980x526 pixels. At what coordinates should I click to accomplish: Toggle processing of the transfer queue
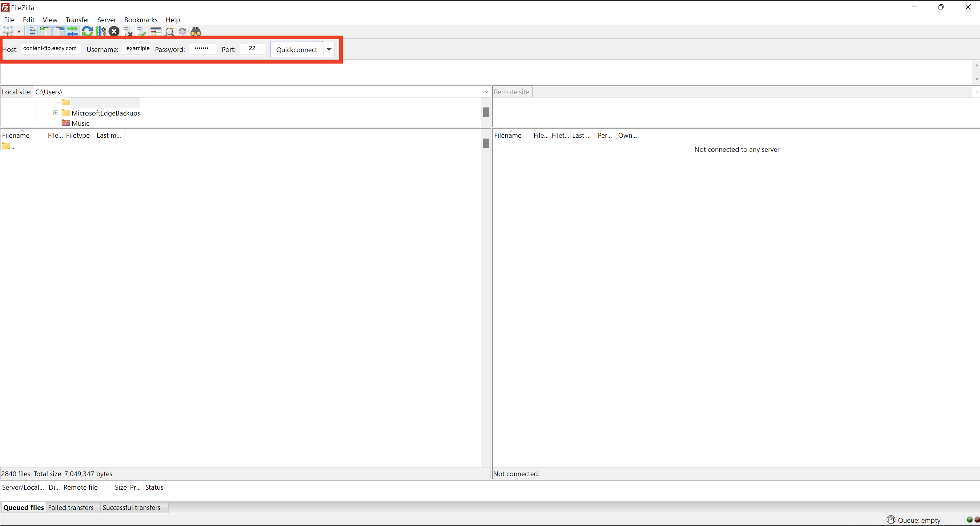coord(101,32)
